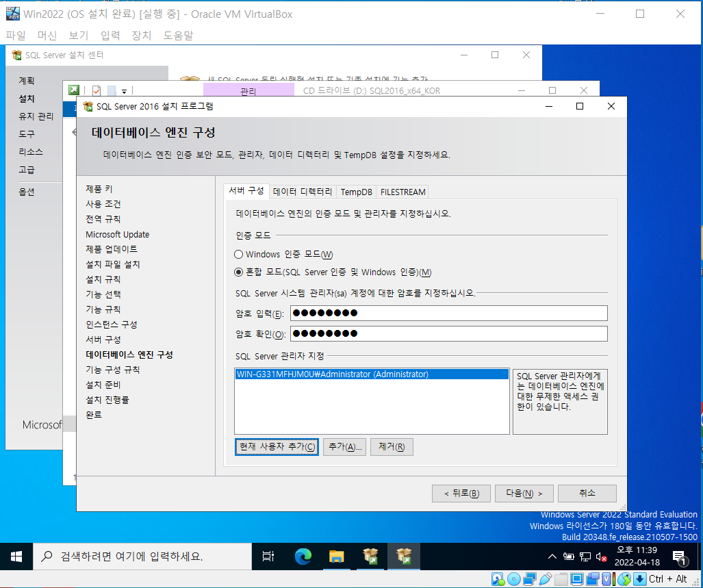703x588 pixels.
Task: Click 기능 선택 step in setup sidebar
Action: [x=103, y=294]
